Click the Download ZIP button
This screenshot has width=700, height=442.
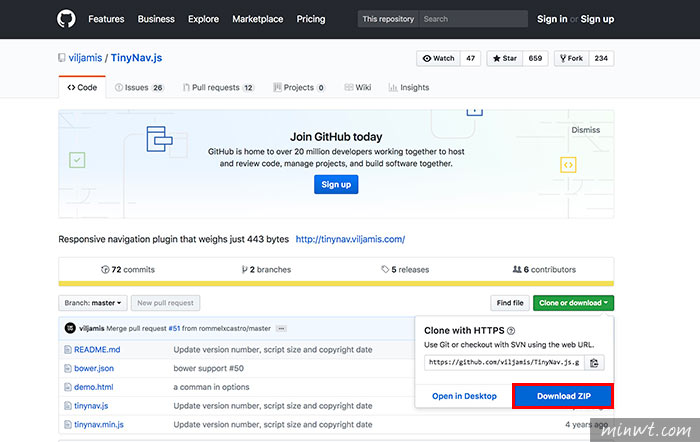click(x=563, y=396)
